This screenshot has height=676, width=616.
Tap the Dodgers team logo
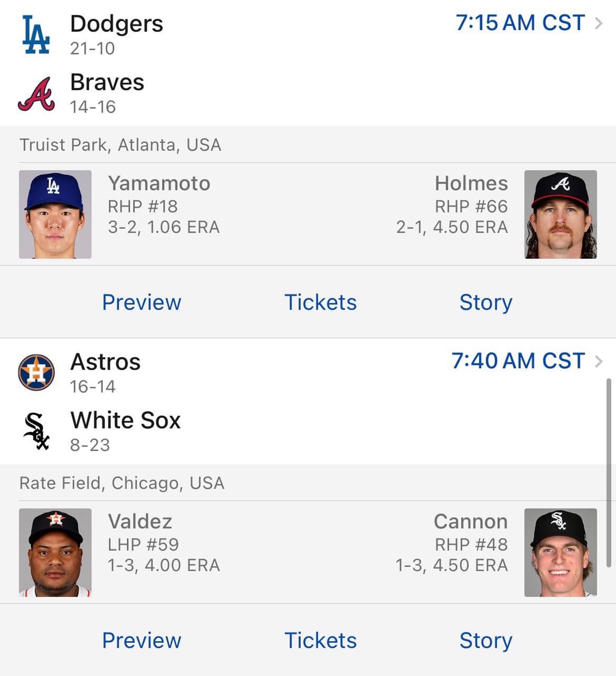point(36,35)
